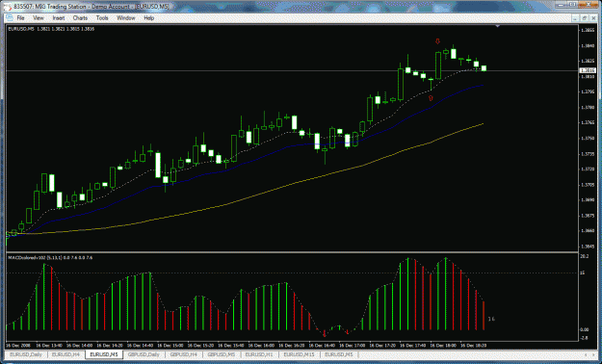
Task: Open the Help menu
Action: pyautogui.click(x=149, y=18)
